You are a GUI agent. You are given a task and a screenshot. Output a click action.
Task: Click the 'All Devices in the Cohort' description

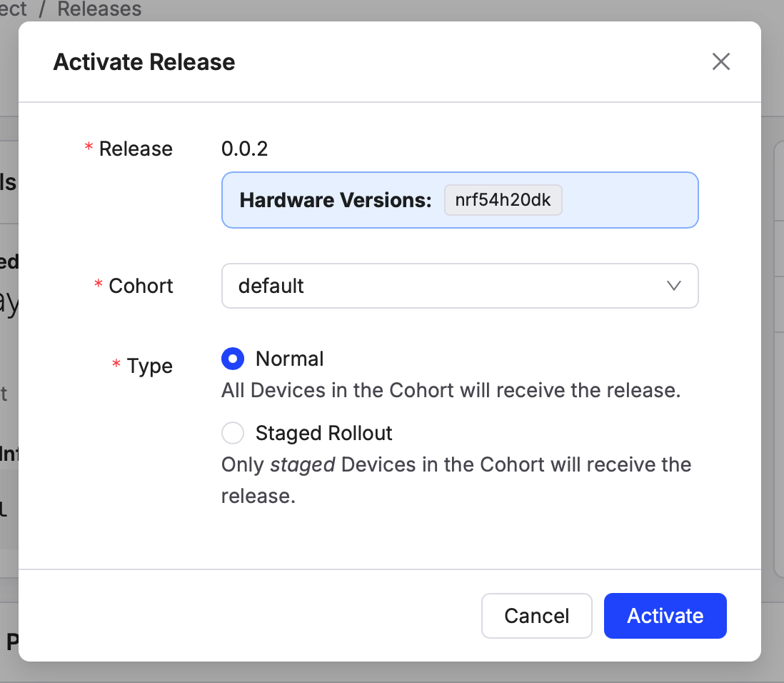click(450, 391)
